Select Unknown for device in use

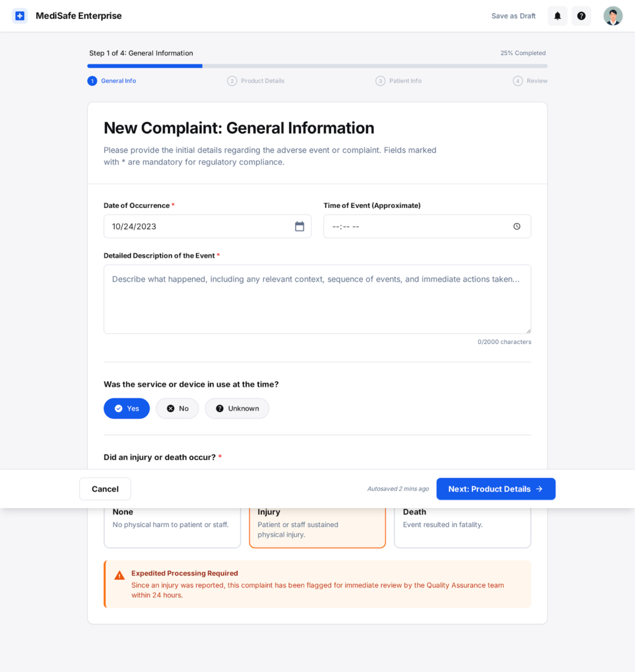237,408
